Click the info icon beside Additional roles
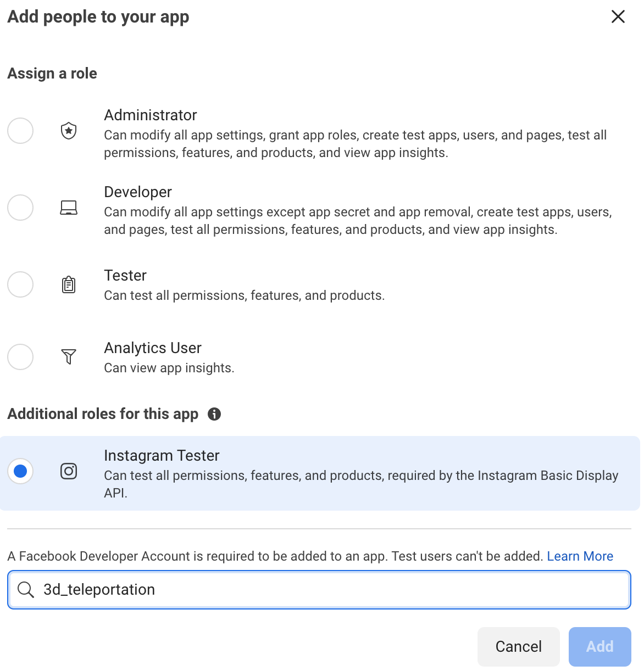This screenshot has height=671, width=644. click(214, 414)
